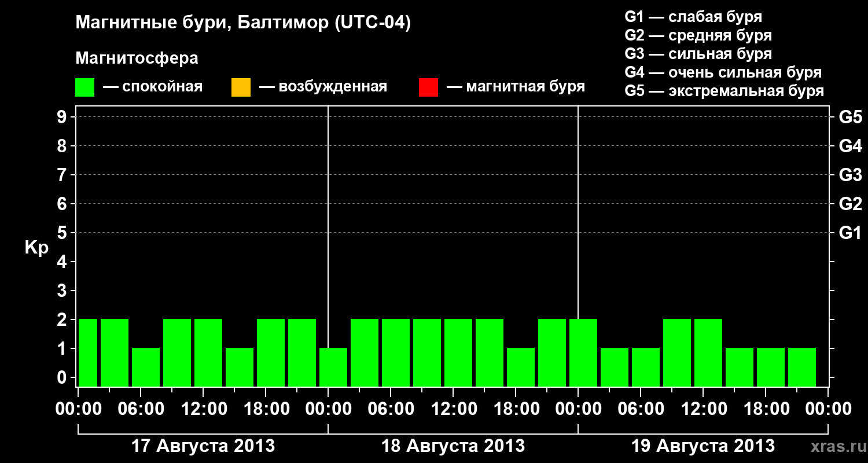The width and height of the screenshot is (868, 463).
Task: Click the Kp bar starting 00:00 on 18 August
Action: point(333,367)
